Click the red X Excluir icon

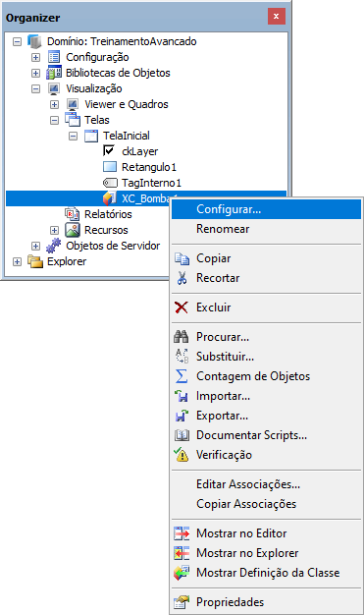[182, 307]
